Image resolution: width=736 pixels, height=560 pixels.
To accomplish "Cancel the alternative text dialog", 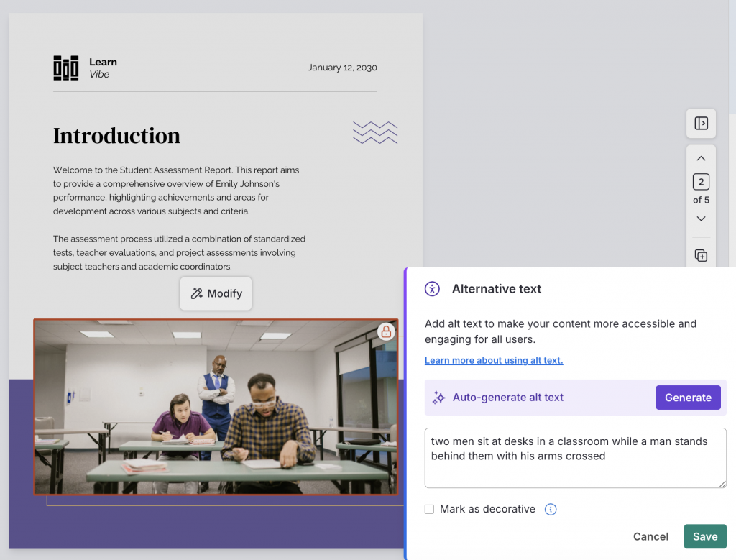I will click(x=650, y=536).
